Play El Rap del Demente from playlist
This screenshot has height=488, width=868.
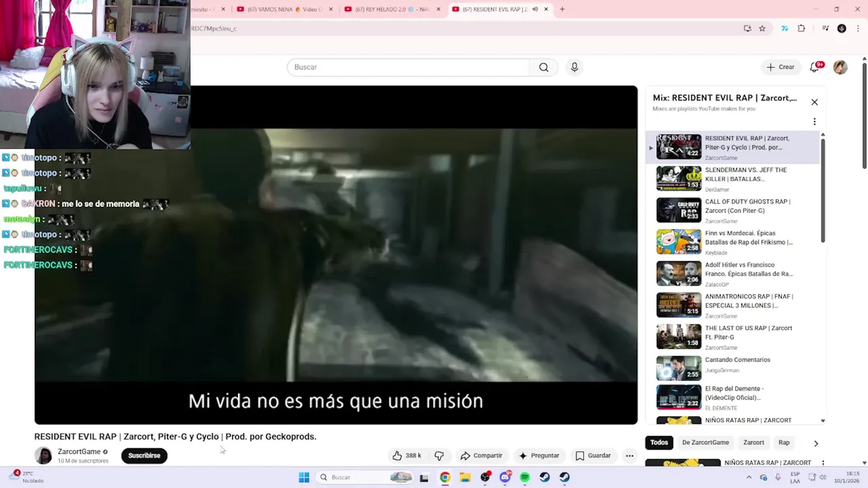coord(732,398)
